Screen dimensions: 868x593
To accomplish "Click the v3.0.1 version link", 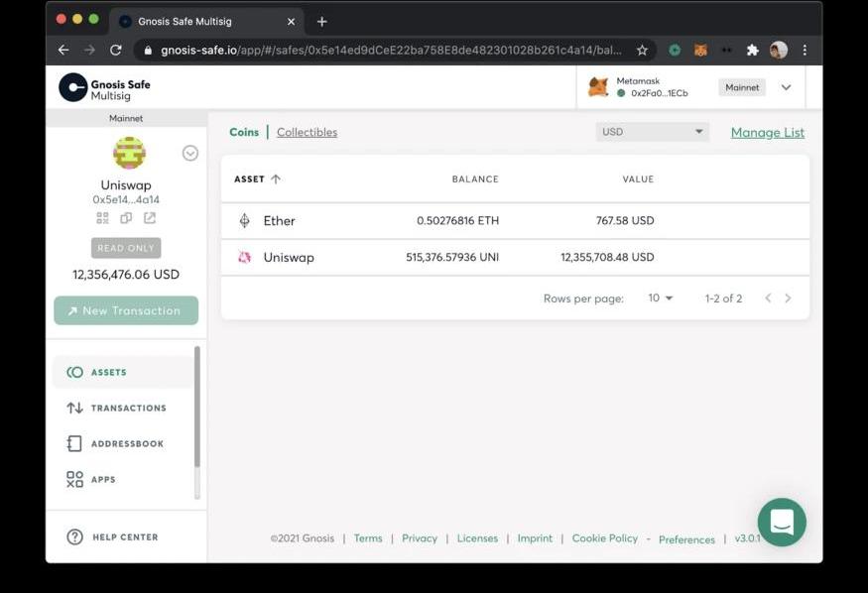I will (748, 538).
